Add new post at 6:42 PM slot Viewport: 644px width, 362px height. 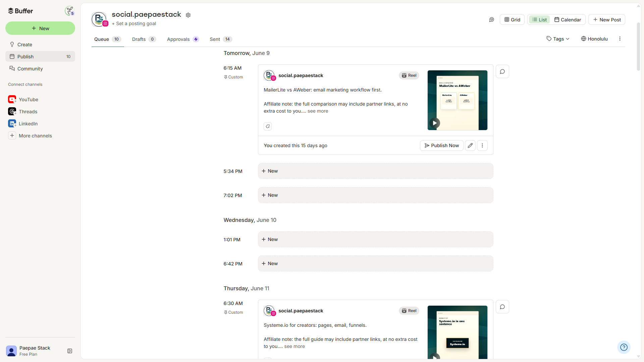(376, 263)
